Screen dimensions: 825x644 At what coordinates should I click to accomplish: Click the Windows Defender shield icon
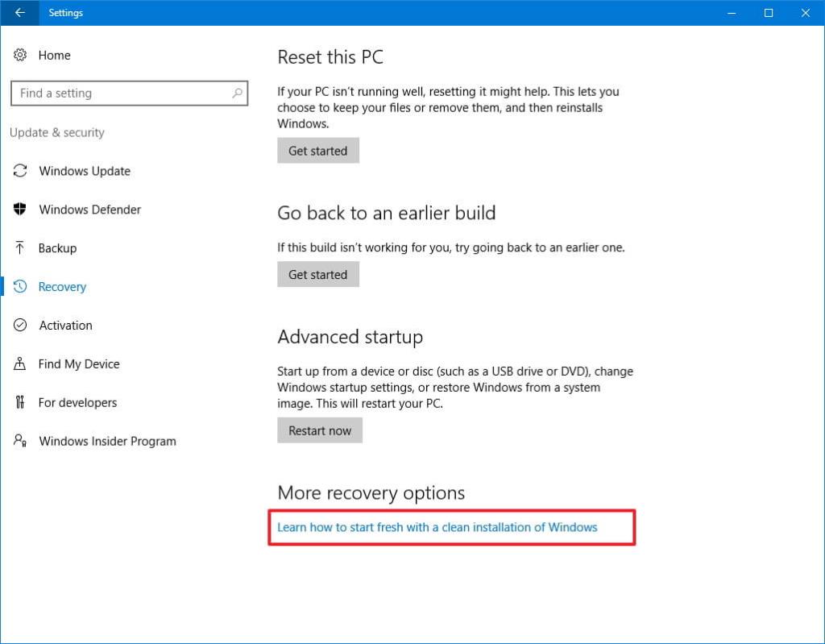[20, 209]
